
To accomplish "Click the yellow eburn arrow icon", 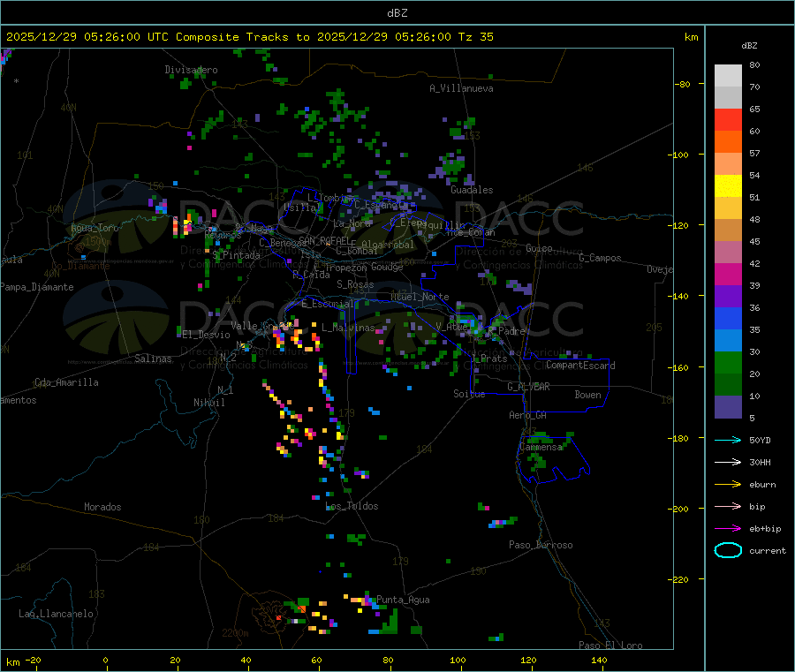I will tap(728, 484).
